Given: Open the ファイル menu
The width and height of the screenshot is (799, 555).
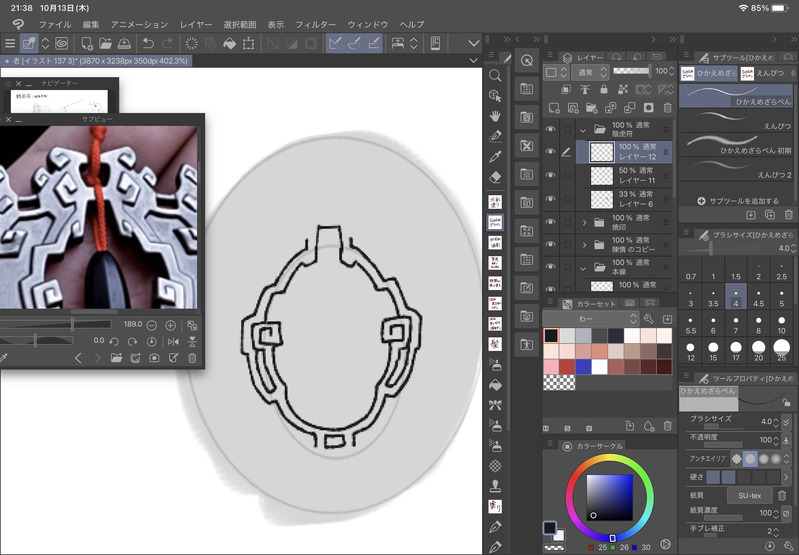Looking at the screenshot, I should [54, 23].
